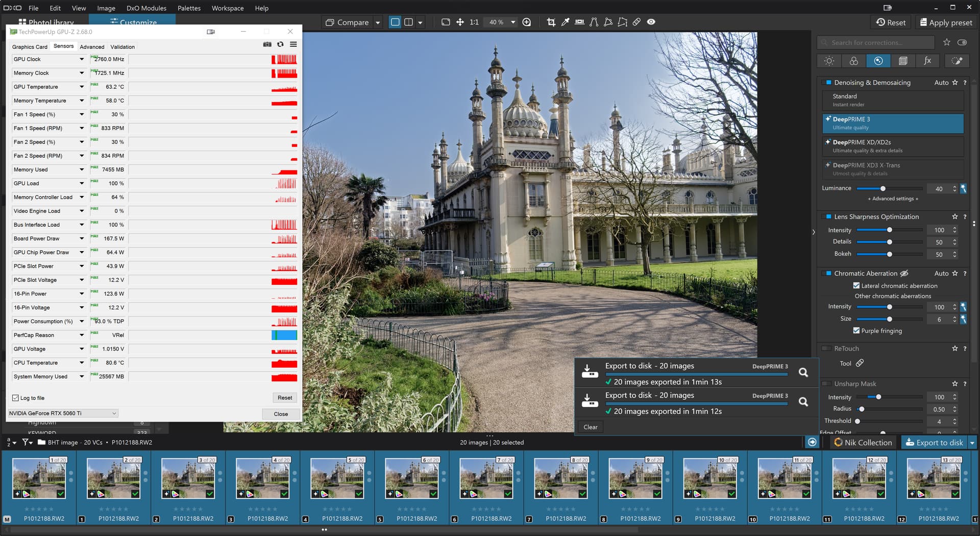Select the ReTouch bandage tool in toolbar
The height and width of the screenshot is (536, 980).
[636, 22]
